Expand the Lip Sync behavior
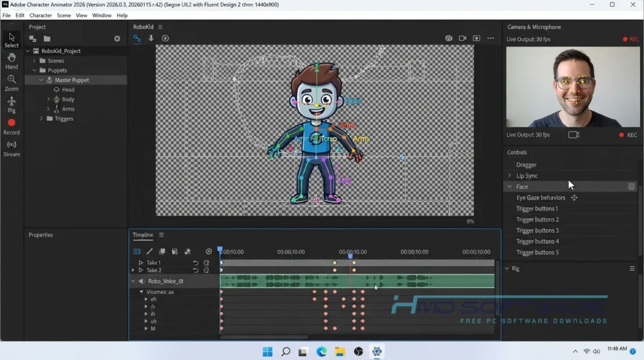Image resolution: width=644 pixels, height=360 pixels. click(509, 176)
